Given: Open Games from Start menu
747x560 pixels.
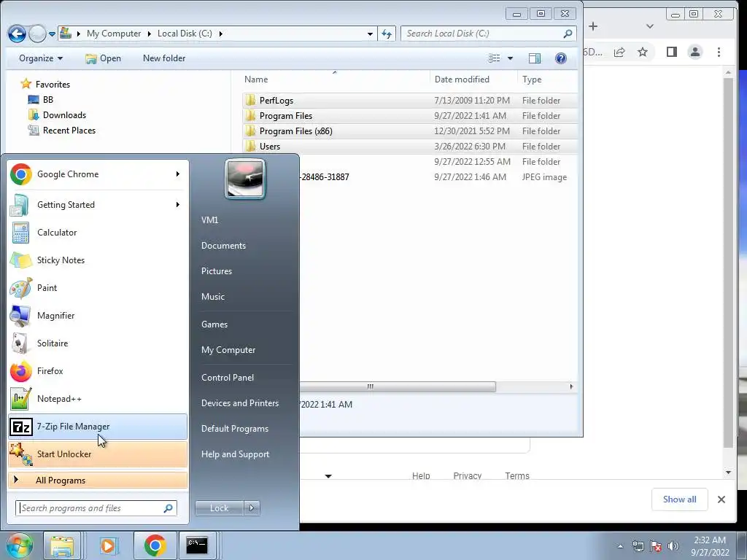Looking at the screenshot, I should pos(214,324).
